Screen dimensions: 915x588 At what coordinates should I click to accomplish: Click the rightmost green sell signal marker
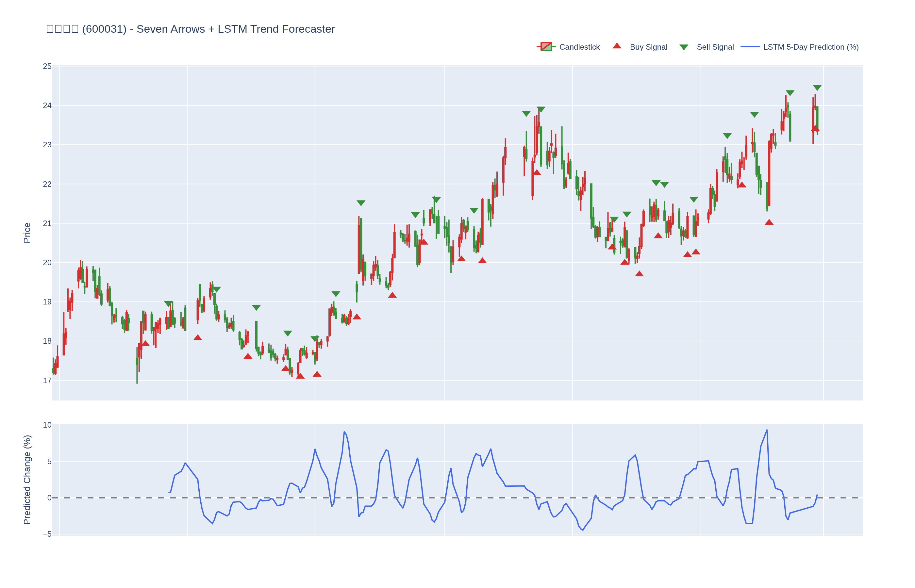[x=817, y=88]
